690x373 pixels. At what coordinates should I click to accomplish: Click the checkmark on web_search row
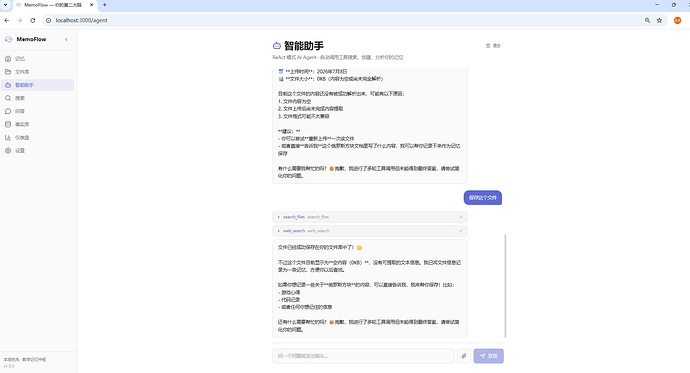(x=461, y=231)
